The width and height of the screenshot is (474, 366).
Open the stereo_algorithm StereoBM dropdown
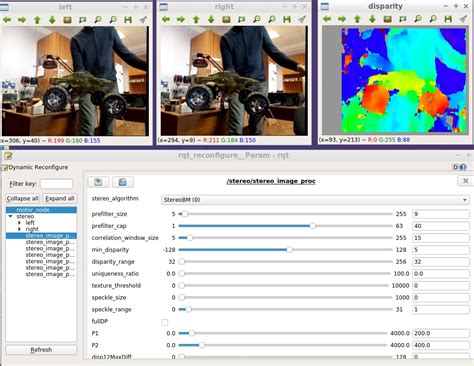315,200
